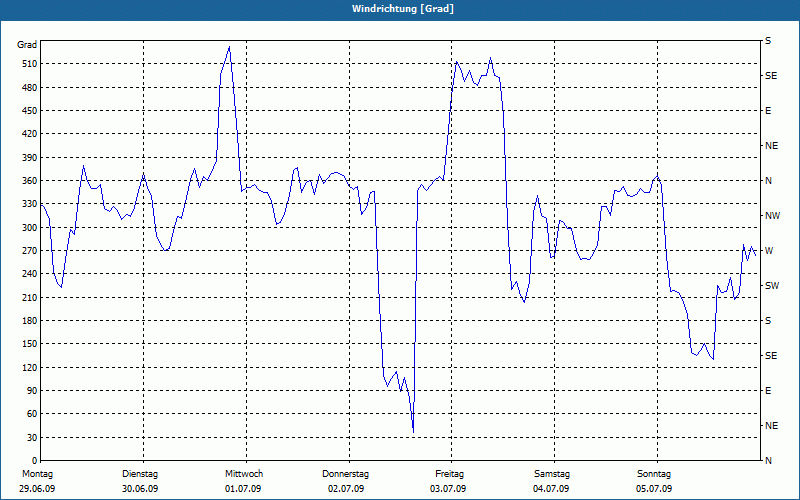Select the SW compass direction label

pos(772,286)
